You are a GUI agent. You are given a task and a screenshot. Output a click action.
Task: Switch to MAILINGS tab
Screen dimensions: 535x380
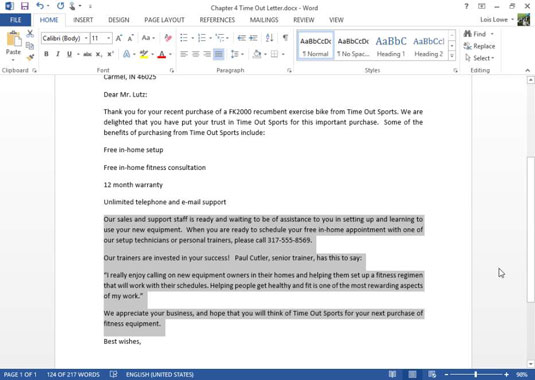(264, 20)
